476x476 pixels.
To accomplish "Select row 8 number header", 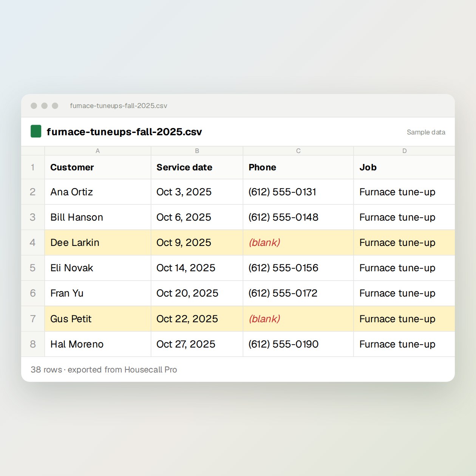I will tap(33, 344).
